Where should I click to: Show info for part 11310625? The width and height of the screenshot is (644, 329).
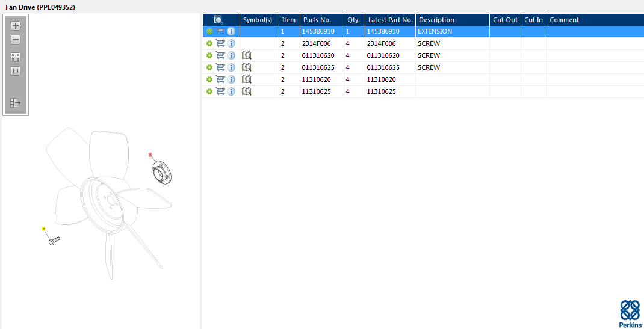tap(231, 91)
